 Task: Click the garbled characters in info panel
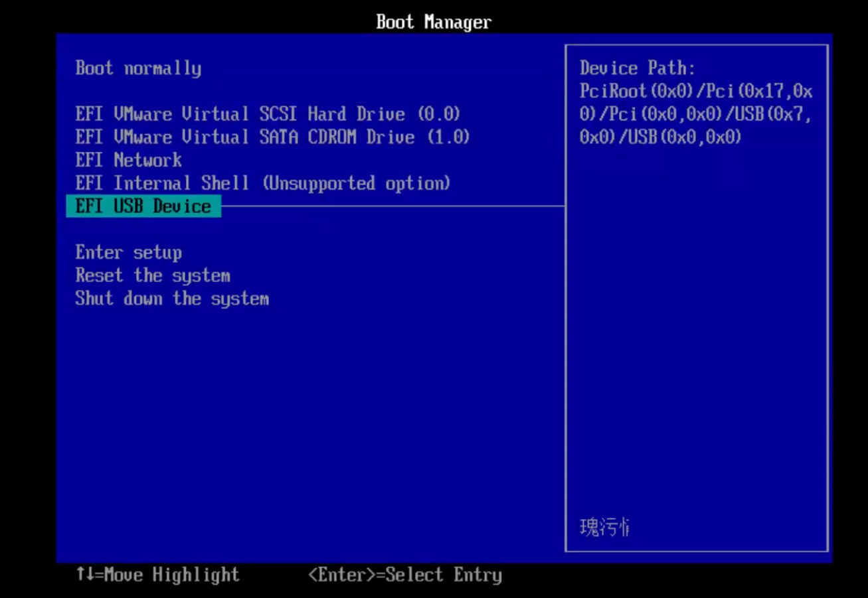pyautogui.click(x=604, y=528)
